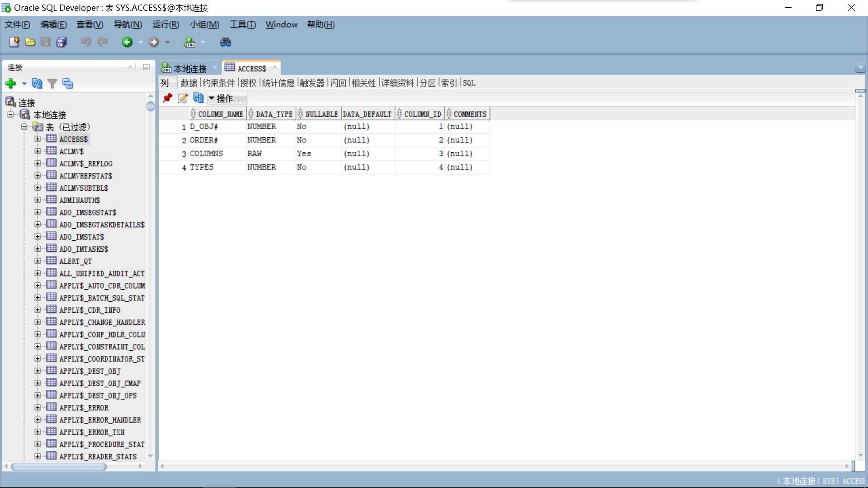Open the dropdown arrow next to Back icon
The height and width of the screenshot is (488, 868).
(141, 42)
